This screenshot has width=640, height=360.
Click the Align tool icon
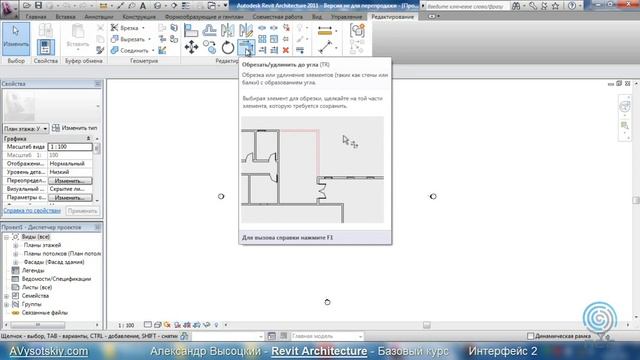(191, 31)
